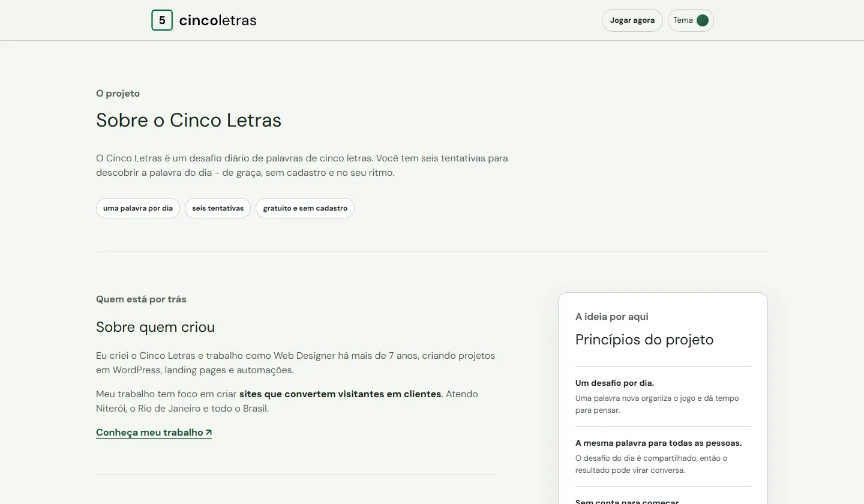Click 'A mesma palavra para todas as pessoas.'
The image size is (864, 504).
pos(658,443)
